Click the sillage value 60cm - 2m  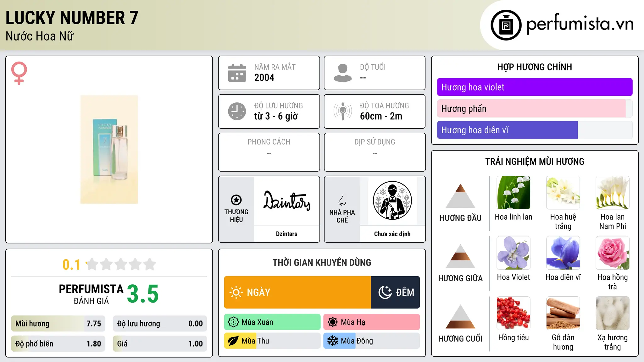point(381,116)
